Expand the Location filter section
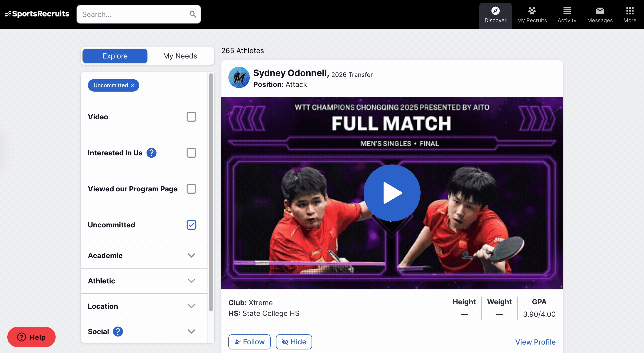The width and height of the screenshot is (644, 353). (191, 306)
